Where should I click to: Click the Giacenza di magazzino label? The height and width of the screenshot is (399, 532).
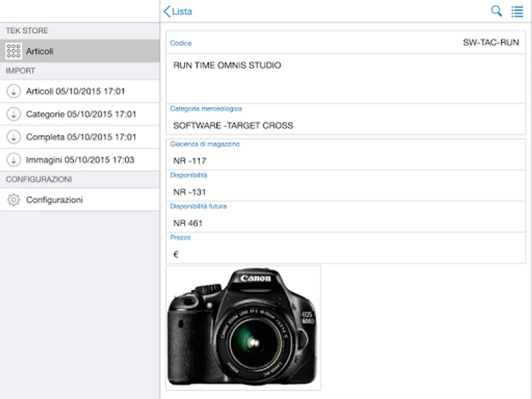coord(205,144)
